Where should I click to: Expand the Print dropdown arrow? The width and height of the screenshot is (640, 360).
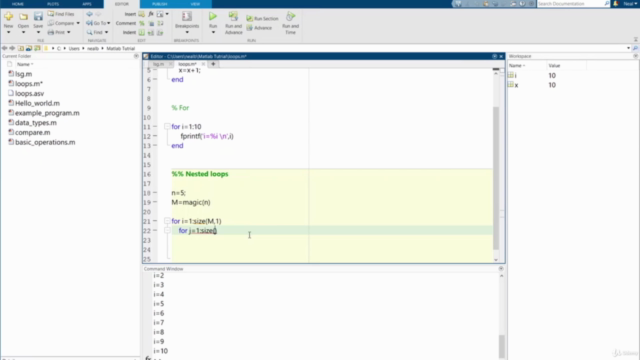(x=69, y=32)
